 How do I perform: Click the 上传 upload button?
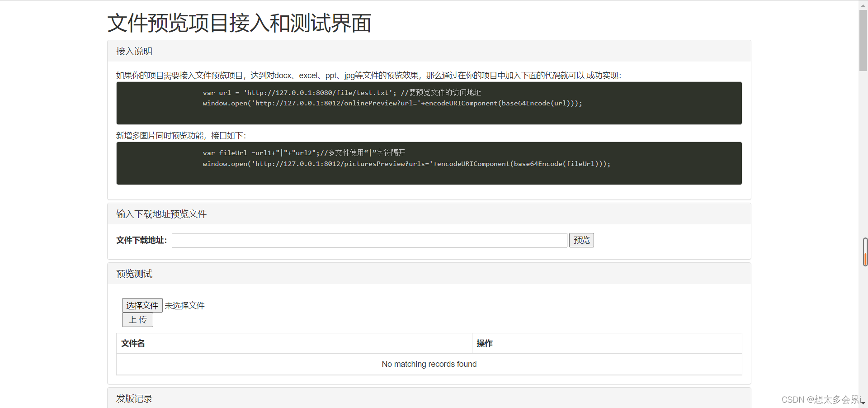(x=137, y=320)
